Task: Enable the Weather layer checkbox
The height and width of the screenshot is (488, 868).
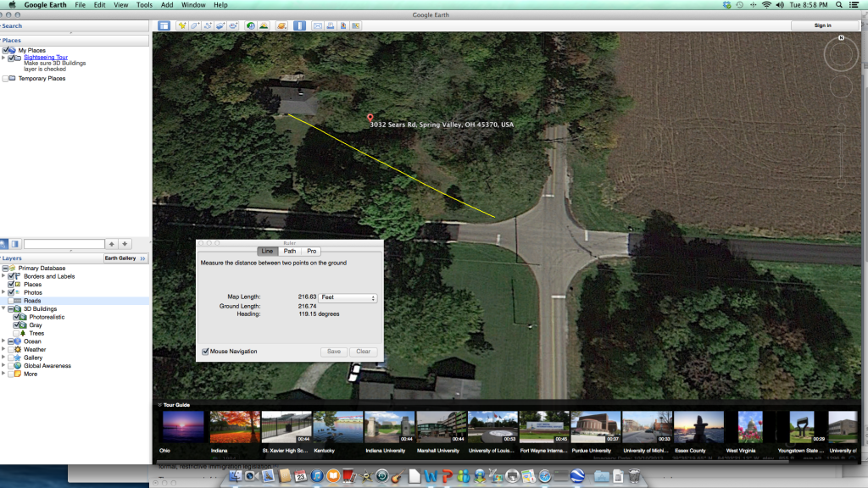Action: [10, 350]
